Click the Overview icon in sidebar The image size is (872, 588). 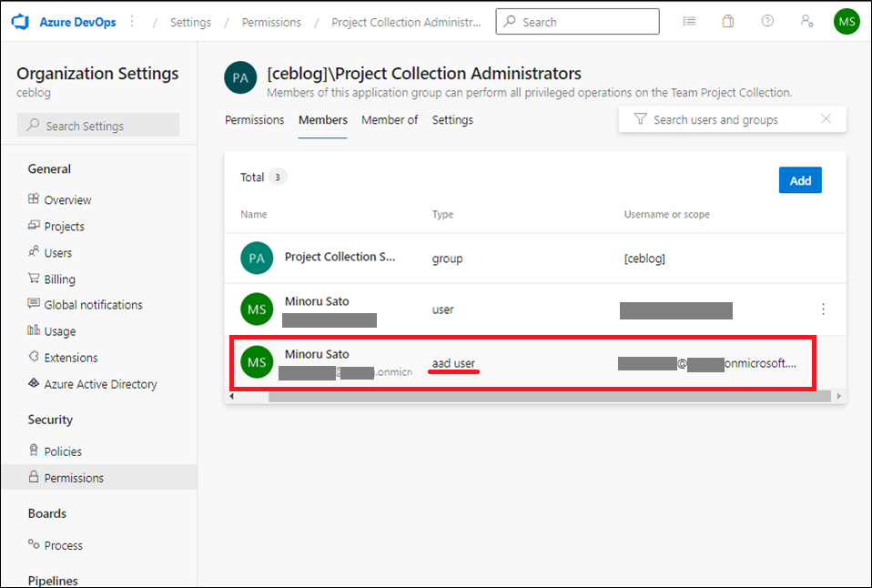(x=34, y=198)
